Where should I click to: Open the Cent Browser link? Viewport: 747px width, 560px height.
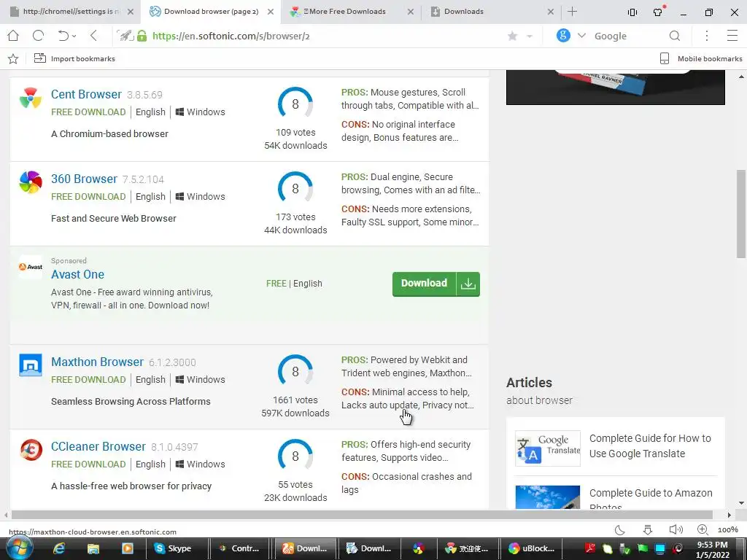coord(86,94)
